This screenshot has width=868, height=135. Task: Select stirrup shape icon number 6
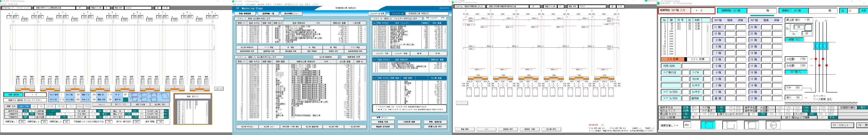[154, 99]
